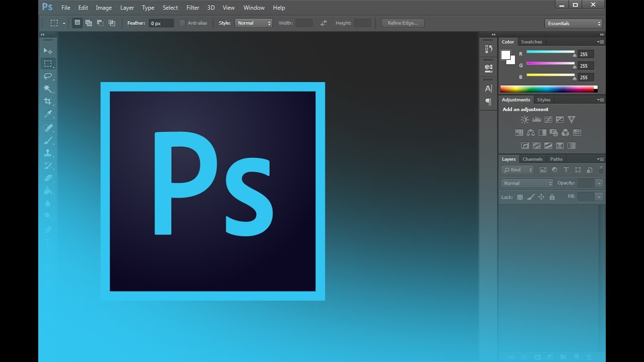Toggle lock transparent pixels in Layers
644x362 pixels.
click(520, 197)
